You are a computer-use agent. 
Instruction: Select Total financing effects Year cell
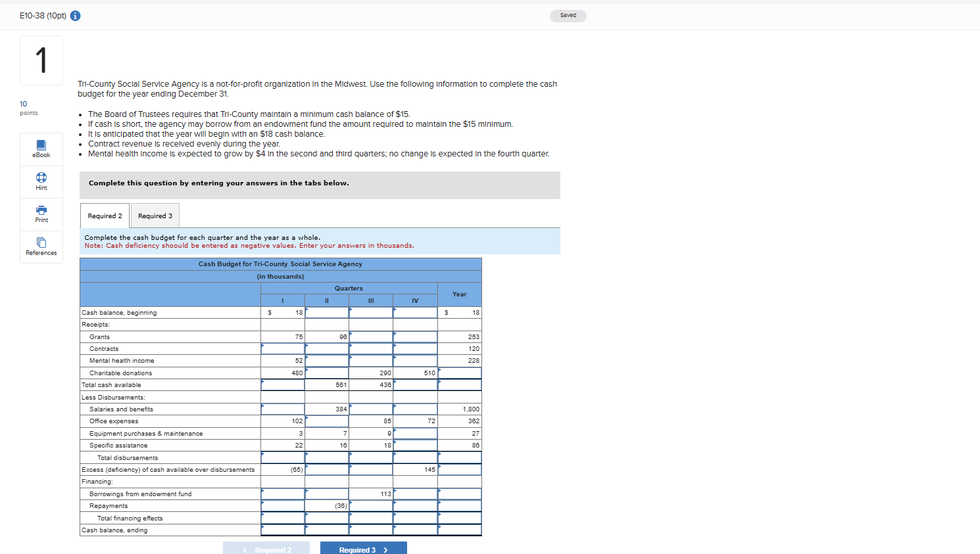click(460, 519)
